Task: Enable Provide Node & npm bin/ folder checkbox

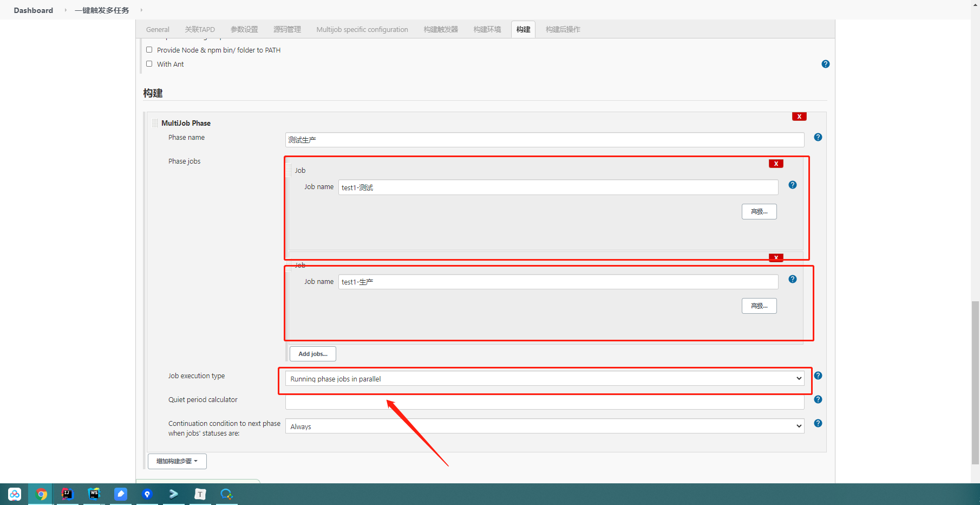Action: [x=149, y=49]
